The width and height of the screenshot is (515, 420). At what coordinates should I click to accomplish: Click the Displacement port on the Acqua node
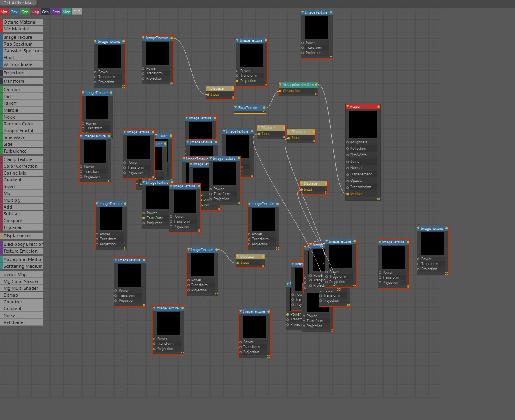[347, 174]
